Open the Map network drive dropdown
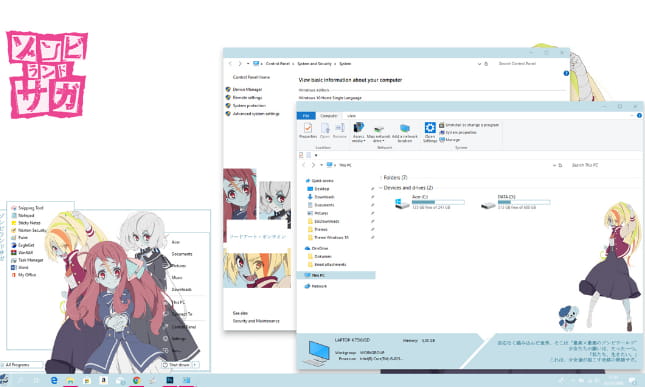645x388 pixels. point(378,132)
